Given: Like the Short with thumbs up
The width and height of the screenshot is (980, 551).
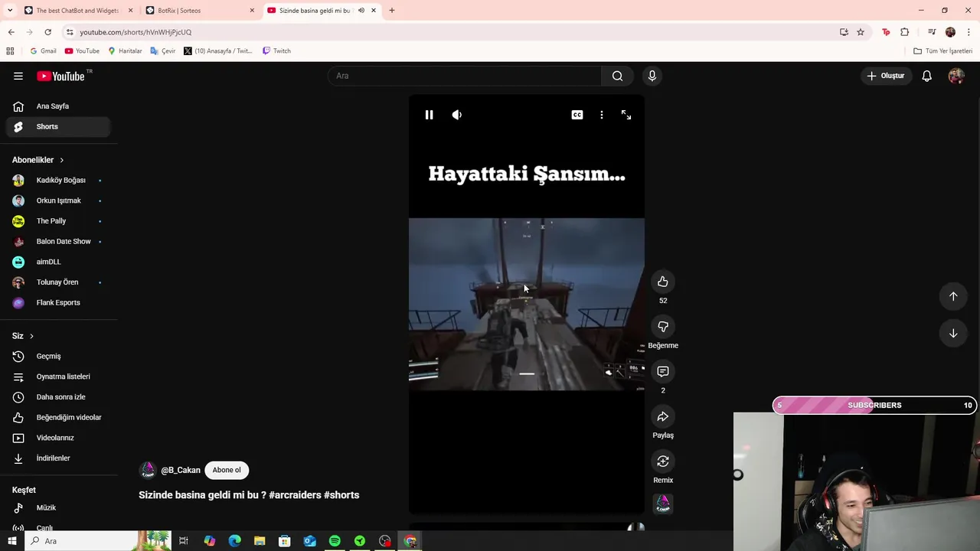Looking at the screenshot, I should click(x=663, y=282).
